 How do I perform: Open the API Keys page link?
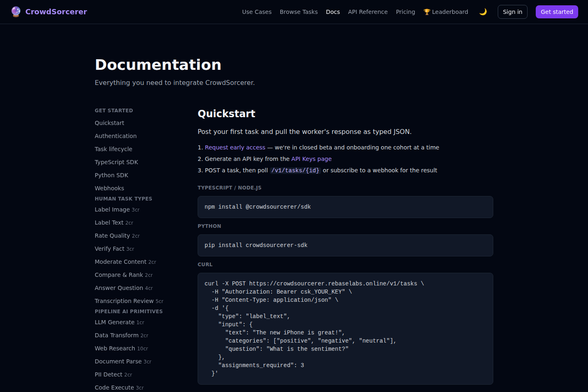point(312,159)
